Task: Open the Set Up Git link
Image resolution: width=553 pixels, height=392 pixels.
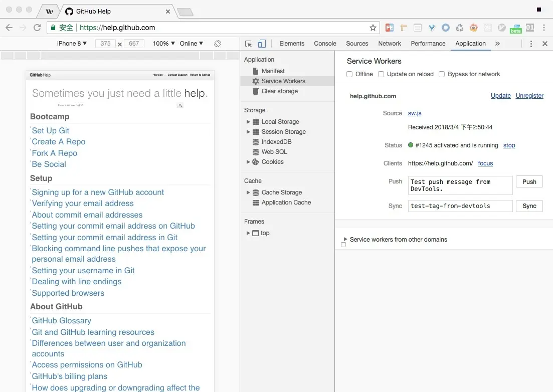Action: tap(51, 130)
